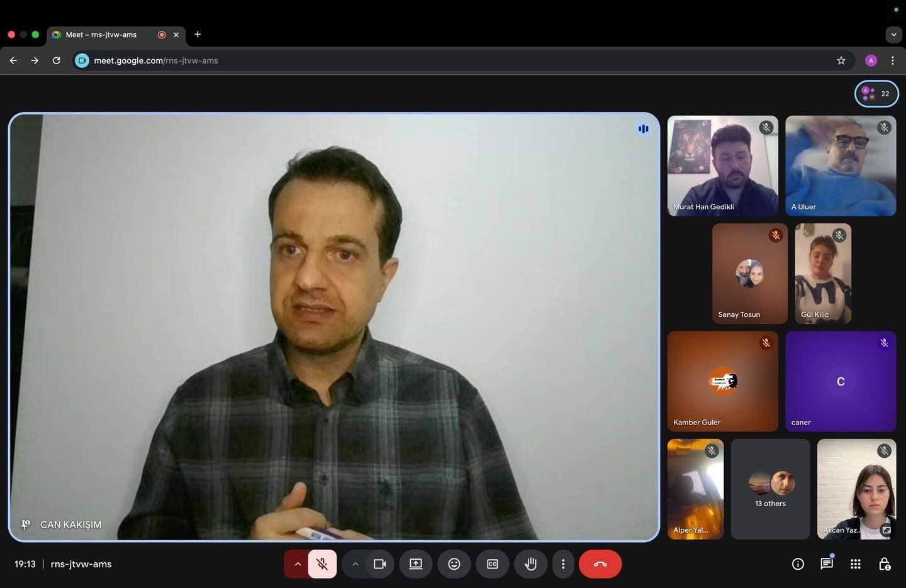Expand the audio settings chevron
Screen dimensions: 906x588
(x=298, y=564)
